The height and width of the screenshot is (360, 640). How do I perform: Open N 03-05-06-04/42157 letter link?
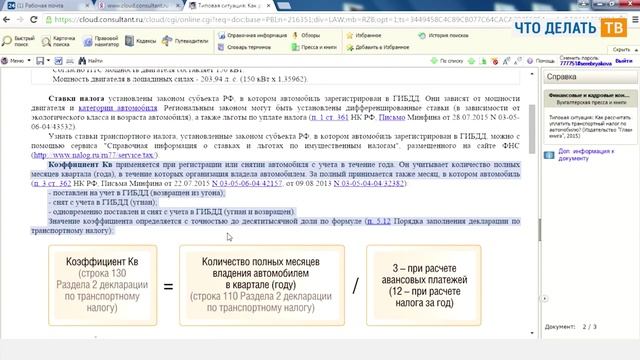tap(247, 183)
